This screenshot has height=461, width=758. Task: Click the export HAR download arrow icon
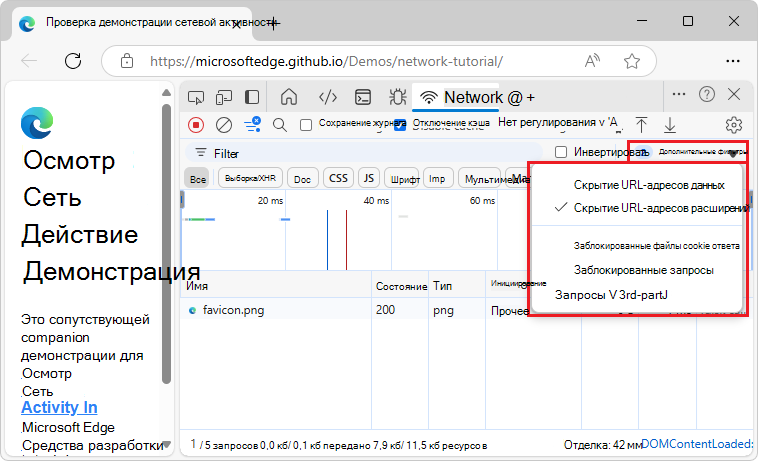click(x=670, y=125)
